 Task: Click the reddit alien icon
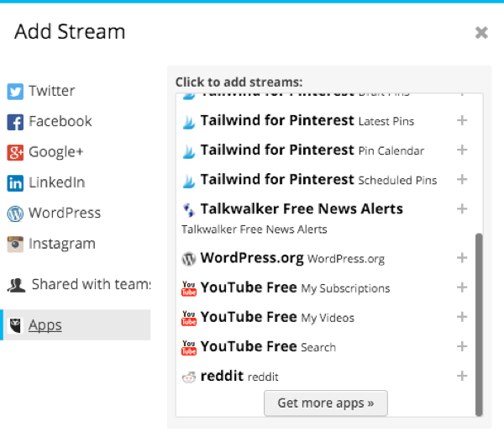tap(189, 377)
